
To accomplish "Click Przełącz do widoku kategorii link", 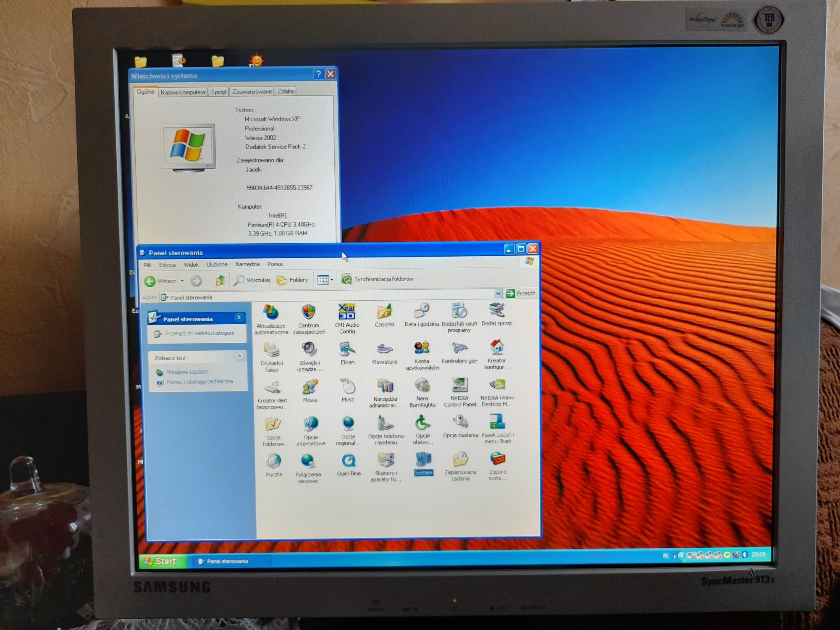I will pos(199,333).
